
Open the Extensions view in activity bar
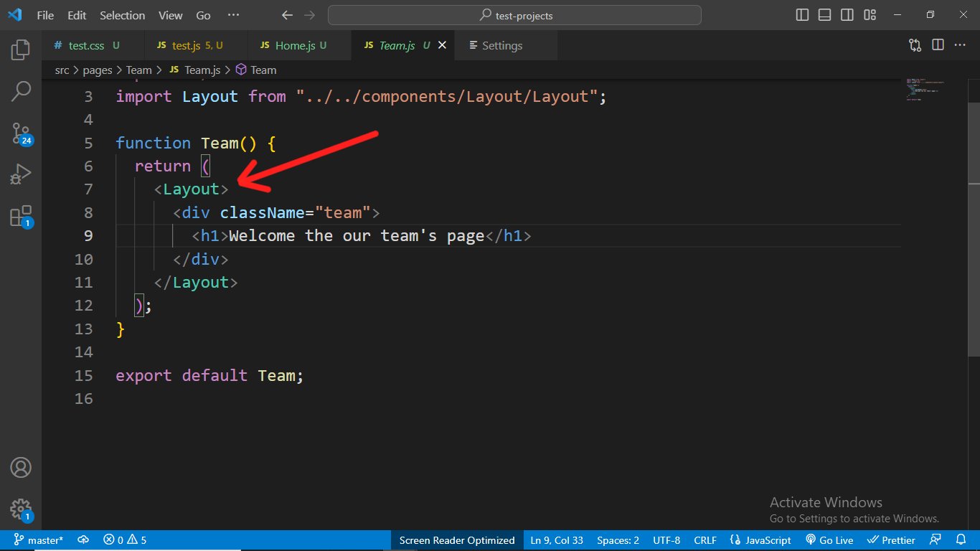(21, 216)
